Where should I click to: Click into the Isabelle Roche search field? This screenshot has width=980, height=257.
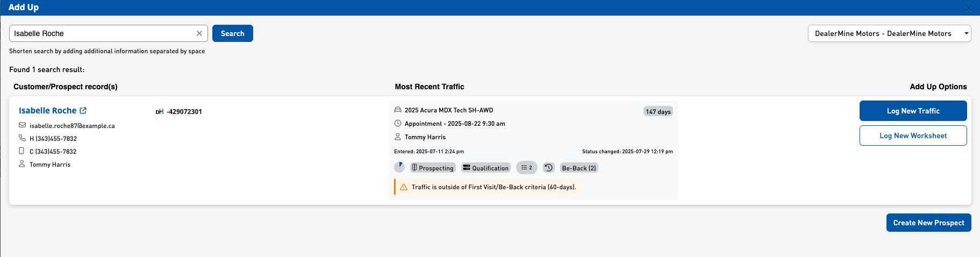[x=102, y=33]
